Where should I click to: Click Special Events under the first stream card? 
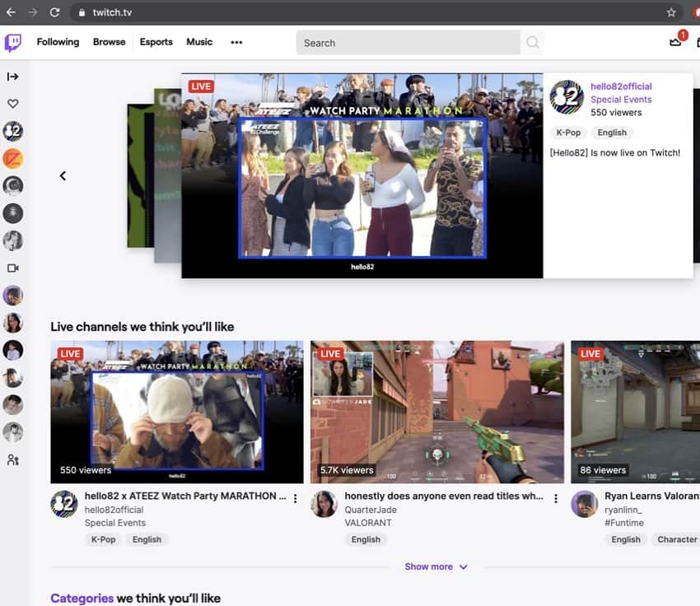(115, 523)
